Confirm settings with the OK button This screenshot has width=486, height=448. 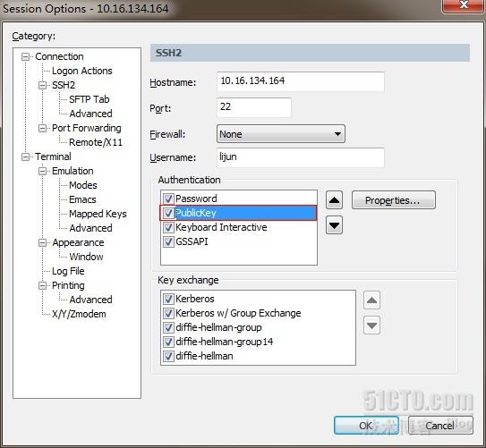coord(366,426)
